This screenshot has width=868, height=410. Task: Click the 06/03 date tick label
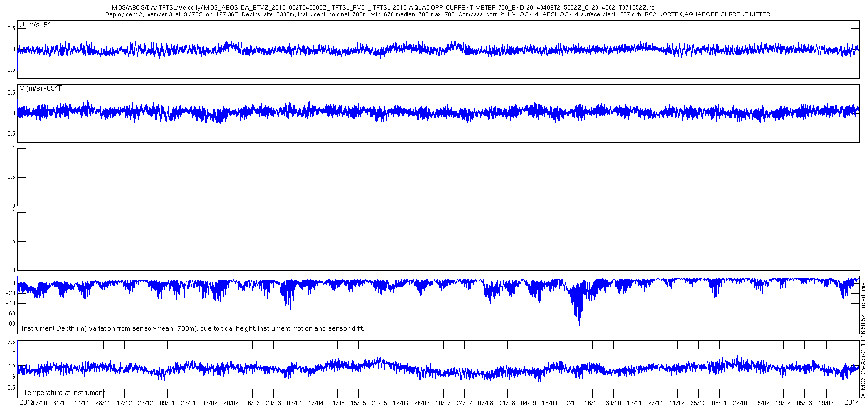coord(252,403)
